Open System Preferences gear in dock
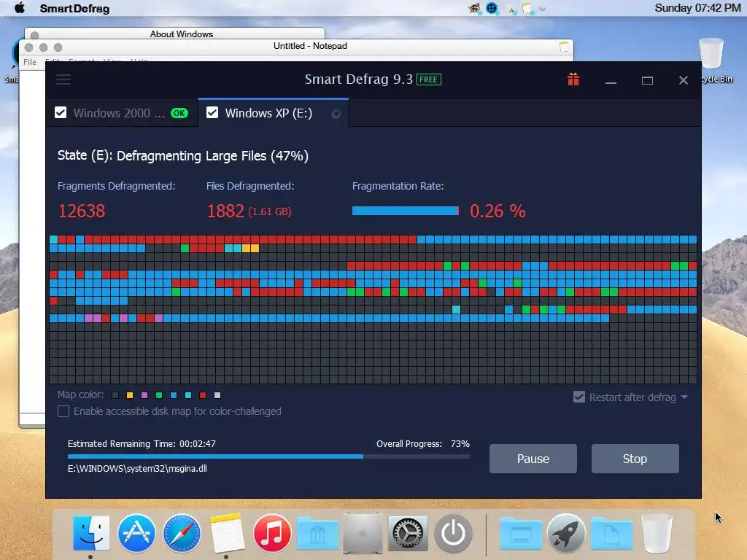 [407, 533]
